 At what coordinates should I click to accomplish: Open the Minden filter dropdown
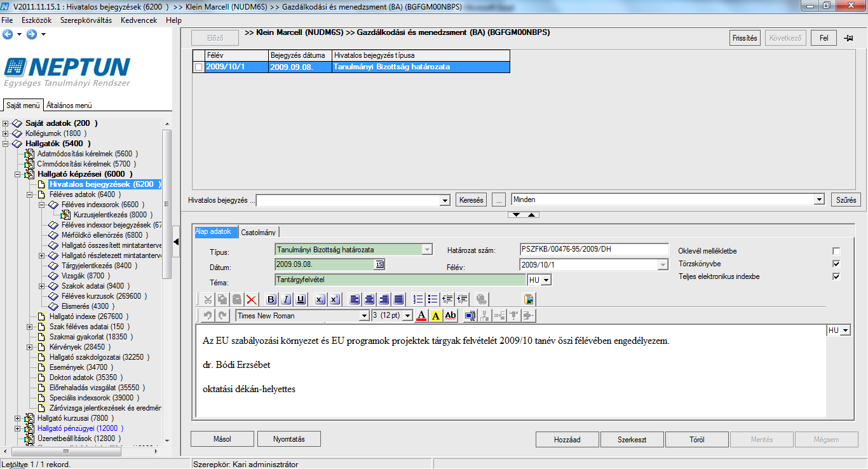pyautogui.click(x=819, y=200)
